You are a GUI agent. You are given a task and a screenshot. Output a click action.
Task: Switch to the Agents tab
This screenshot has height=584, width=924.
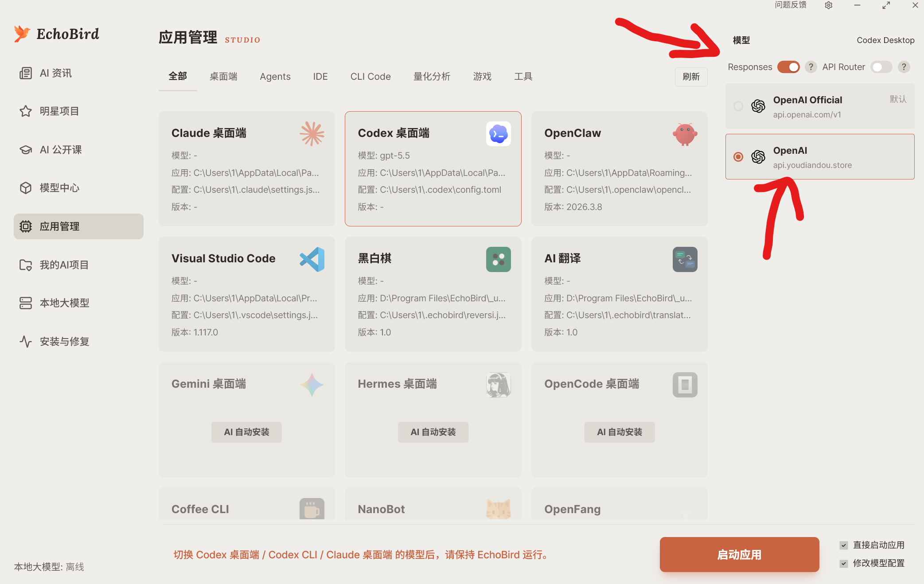pos(275,77)
